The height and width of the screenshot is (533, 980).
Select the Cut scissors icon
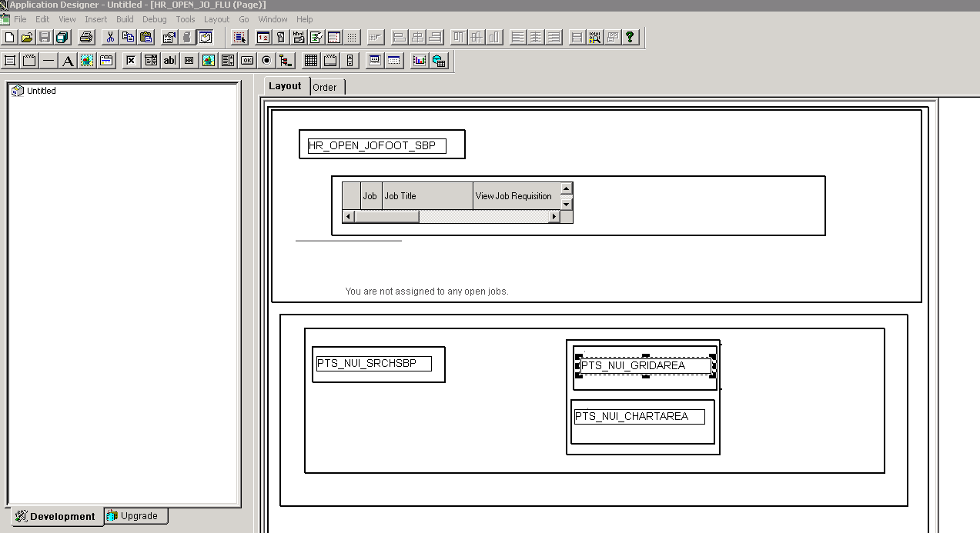109,37
